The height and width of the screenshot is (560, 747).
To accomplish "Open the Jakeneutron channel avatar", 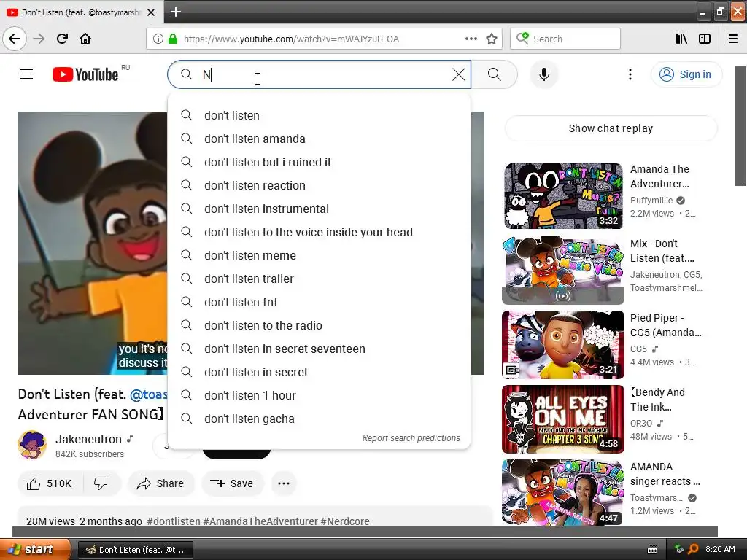I will pos(32,445).
